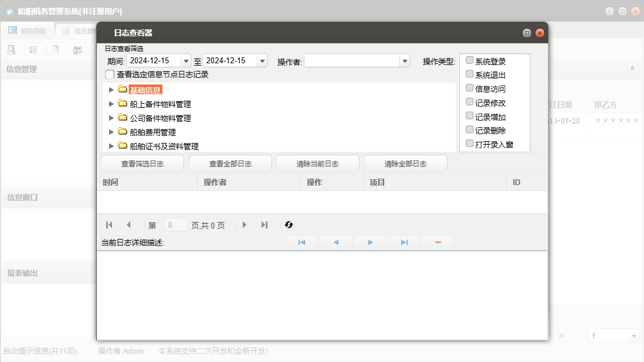Screen dimensions: 644x362
Task: Open the 操作者 dropdown list
Action: point(404,61)
